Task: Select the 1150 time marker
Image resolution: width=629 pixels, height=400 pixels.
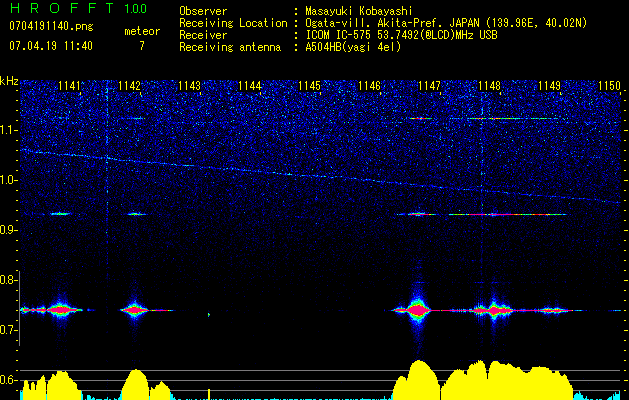Action: pyautogui.click(x=609, y=87)
